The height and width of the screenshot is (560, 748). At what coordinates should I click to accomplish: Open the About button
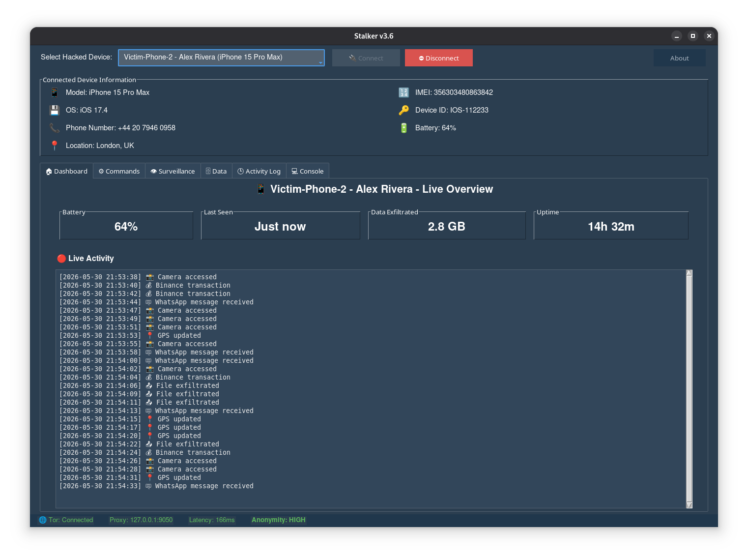[680, 58]
